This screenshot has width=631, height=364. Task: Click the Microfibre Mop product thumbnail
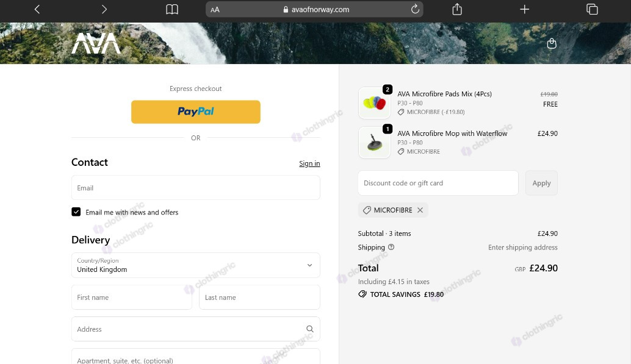(x=374, y=143)
